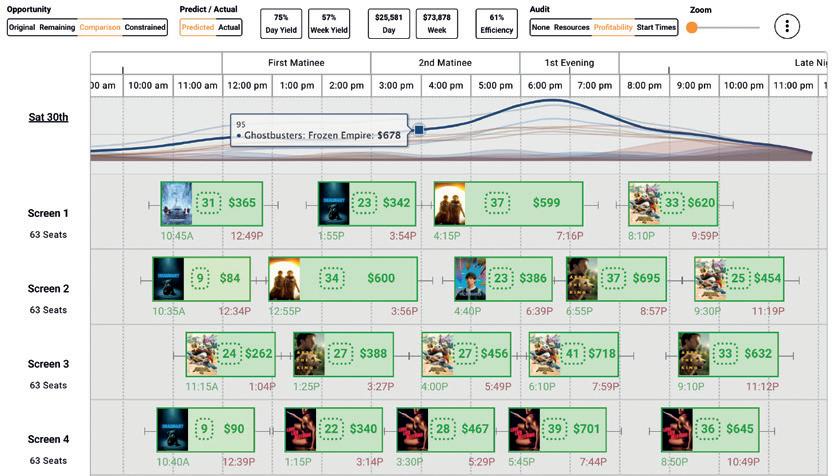The width and height of the screenshot is (837, 476).
Task: Select the 1st Evening period header
Action: pos(569,63)
